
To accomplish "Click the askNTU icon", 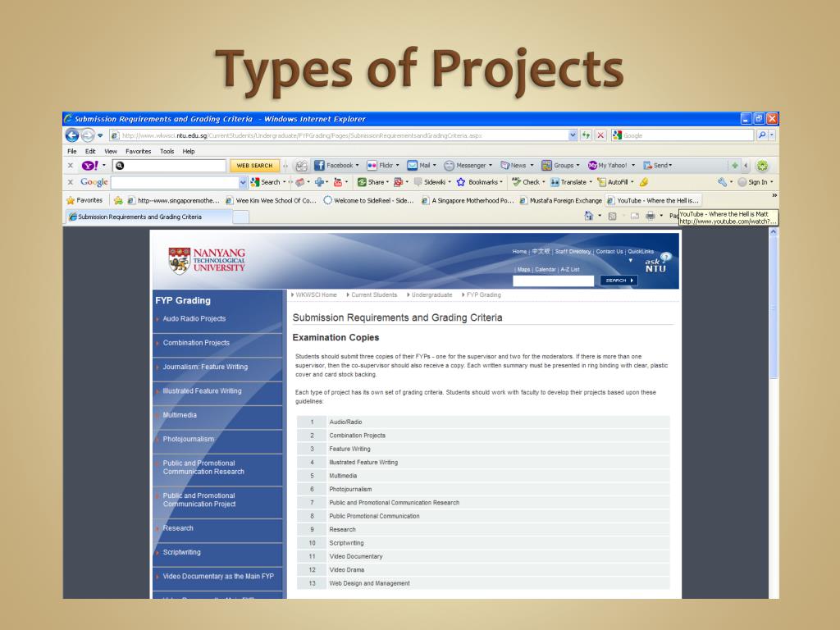I will 657,262.
